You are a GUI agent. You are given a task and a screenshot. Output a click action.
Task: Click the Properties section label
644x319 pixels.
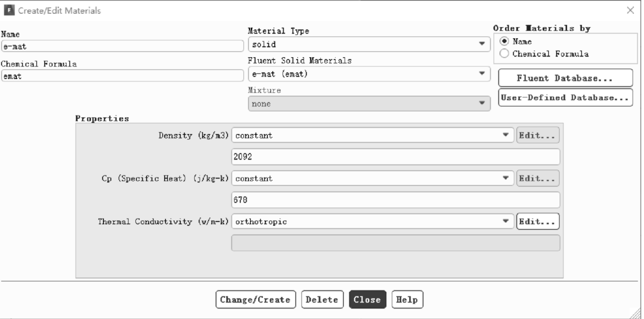[x=102, y=118]
